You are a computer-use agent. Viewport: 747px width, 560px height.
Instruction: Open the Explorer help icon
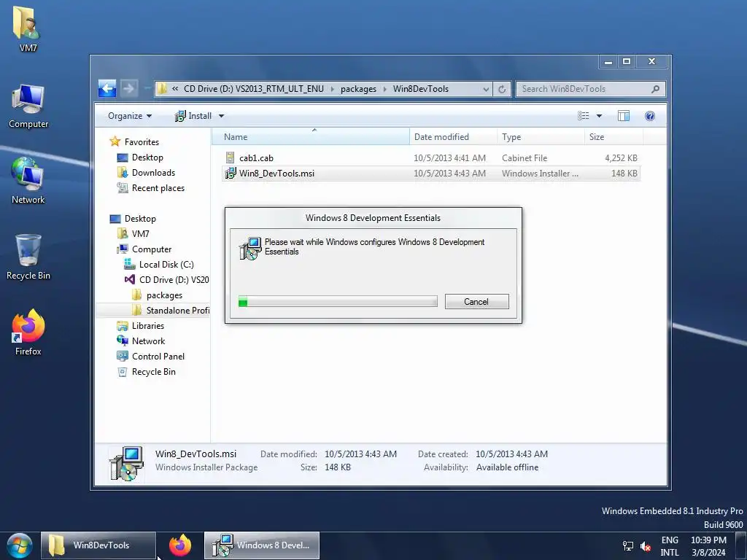click(650, 116)
